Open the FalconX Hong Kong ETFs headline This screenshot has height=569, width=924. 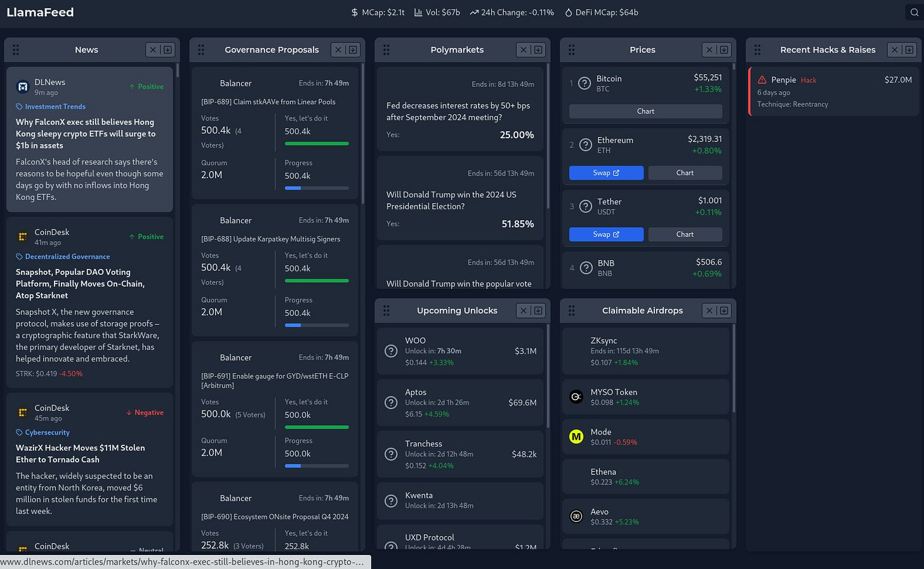click(86, 134)
